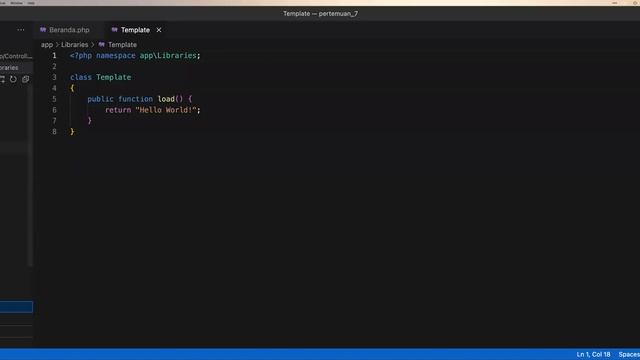The image size is (640, 360).
Task: Click the new folder explorer icon
Action: click(x=2, y=79)
